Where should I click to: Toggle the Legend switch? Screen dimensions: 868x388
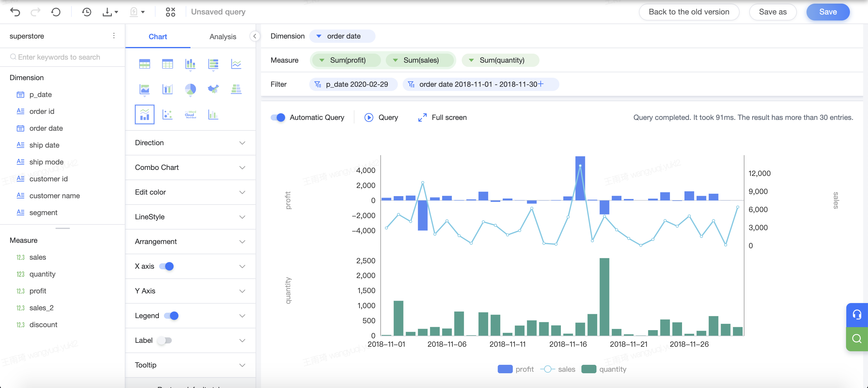171,316
